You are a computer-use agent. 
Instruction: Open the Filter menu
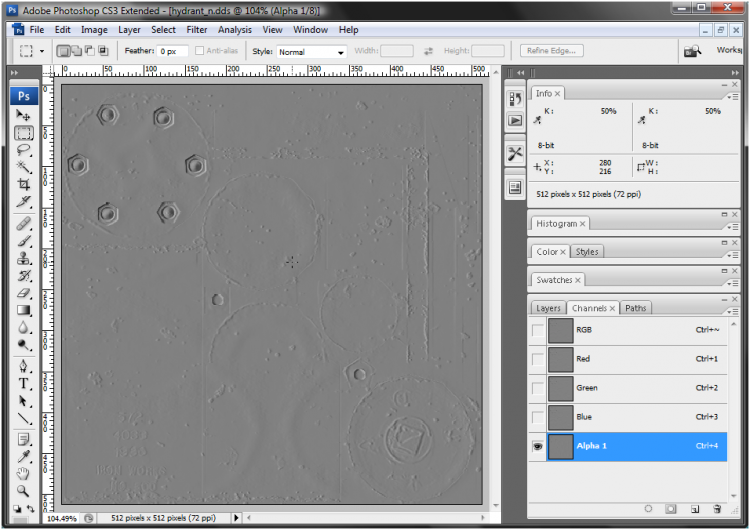pos(196,30)
